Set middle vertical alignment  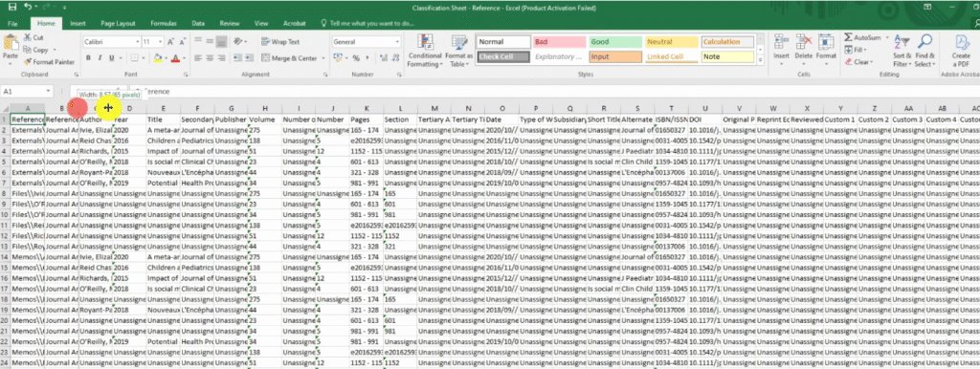pyautogui.click(x=210, y=42)
